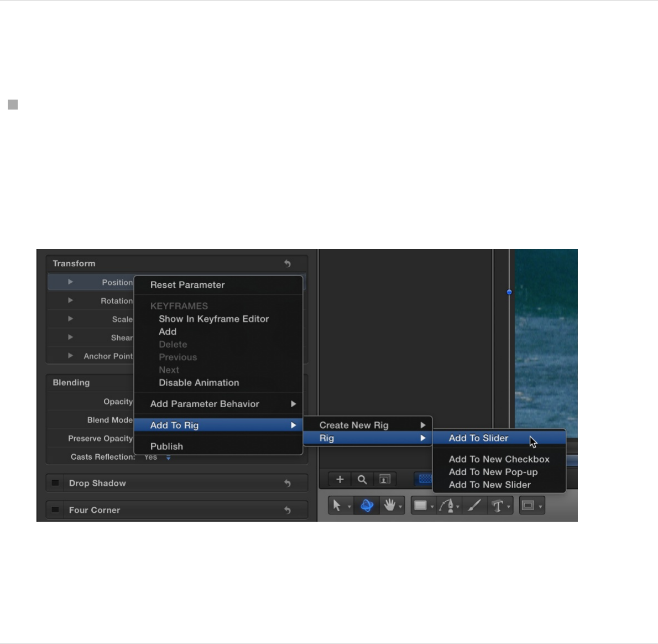Choose Add To New Slider
The width and height of the screenshot is (658, 644).
coord(499,485)
